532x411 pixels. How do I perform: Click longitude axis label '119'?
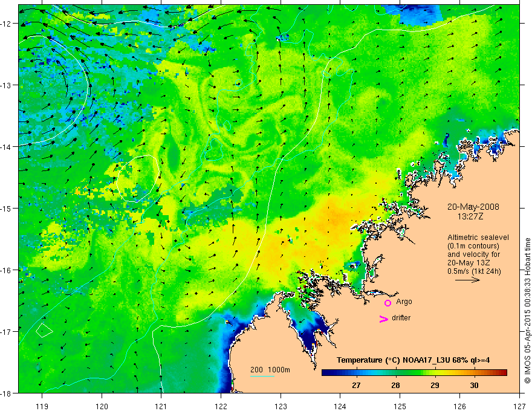point(42,406)
